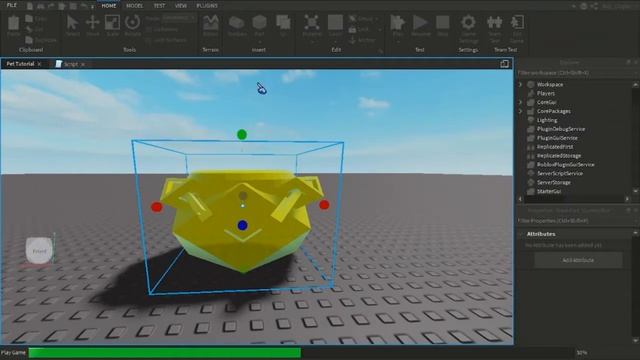Click the Add Attribute button
Screen dimensions: 640x360
pos(578,260)
